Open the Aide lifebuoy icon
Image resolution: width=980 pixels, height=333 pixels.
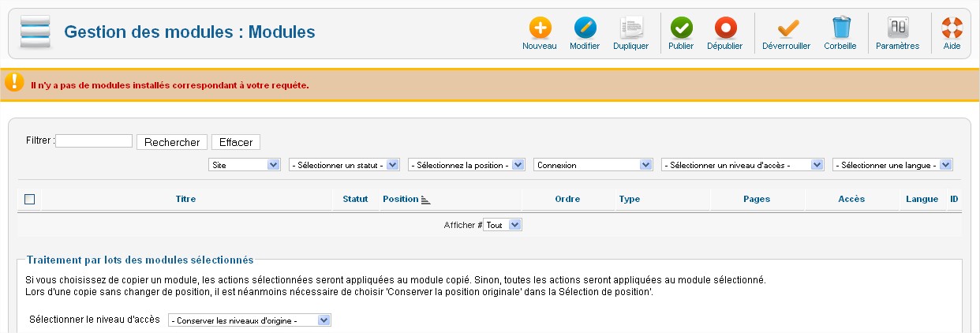(952, 29)
